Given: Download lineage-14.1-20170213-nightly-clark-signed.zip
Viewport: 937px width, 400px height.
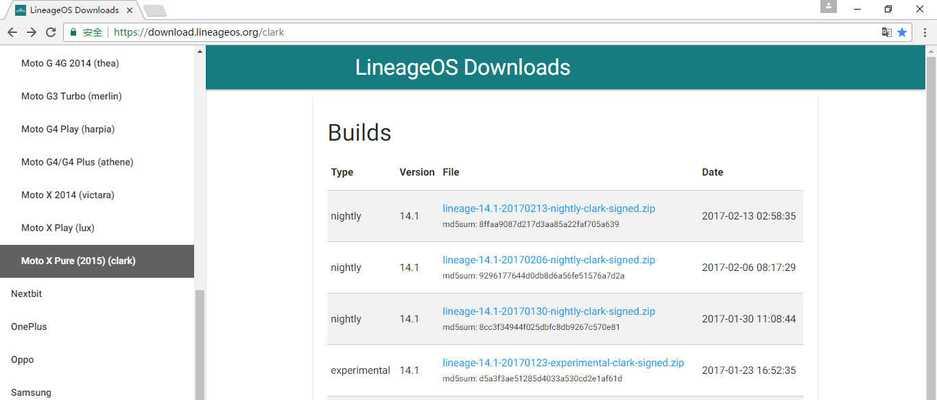Looking at the screenshot, I should click(x=549, y=208).
